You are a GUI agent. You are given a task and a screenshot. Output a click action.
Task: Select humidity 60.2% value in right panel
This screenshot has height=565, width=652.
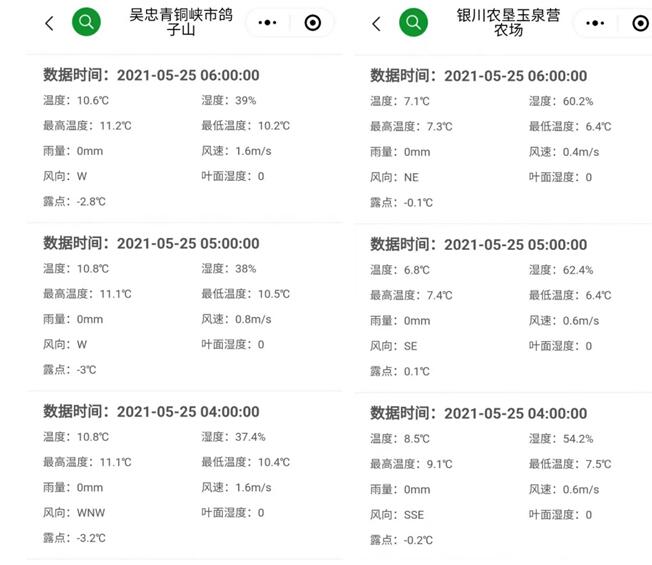[578, 101]
